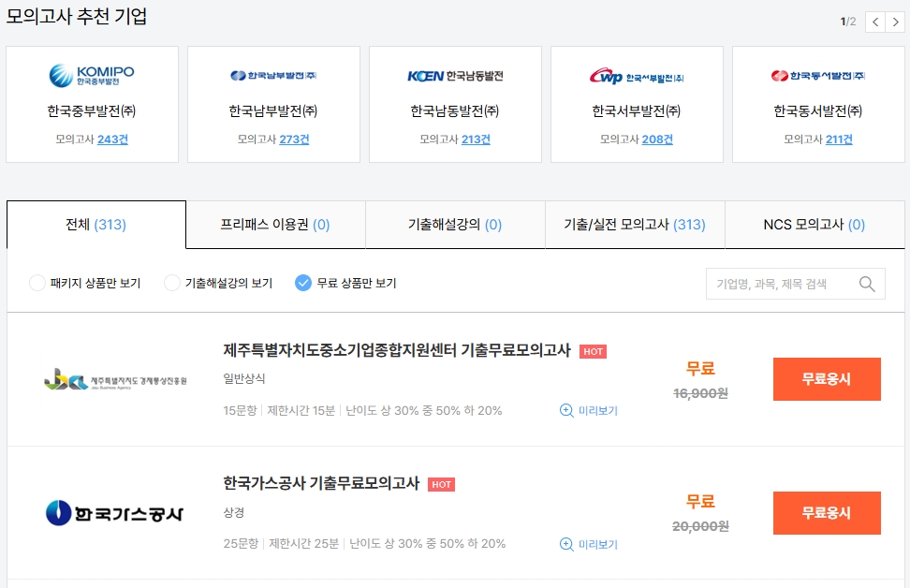The width and height of the screenshot is (910, 588).
Task: Click 25문항 제한시간 25분 info line
Action: click(x=364, y=543)
